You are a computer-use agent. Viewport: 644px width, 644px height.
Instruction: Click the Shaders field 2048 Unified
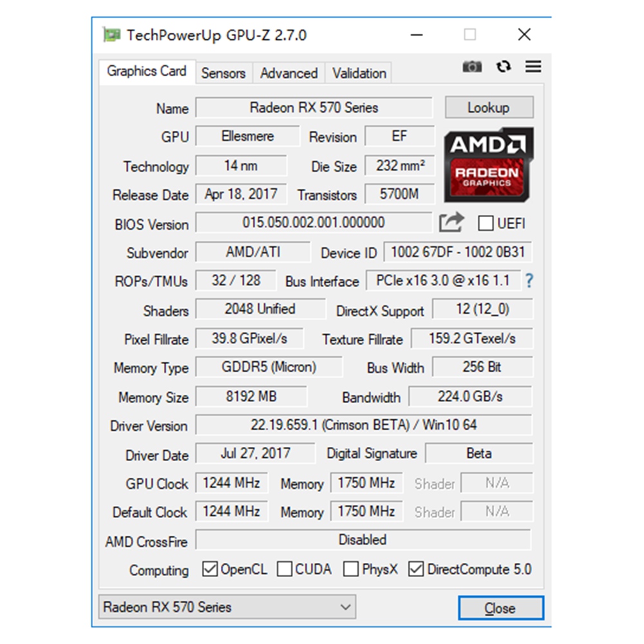point(260,309)
